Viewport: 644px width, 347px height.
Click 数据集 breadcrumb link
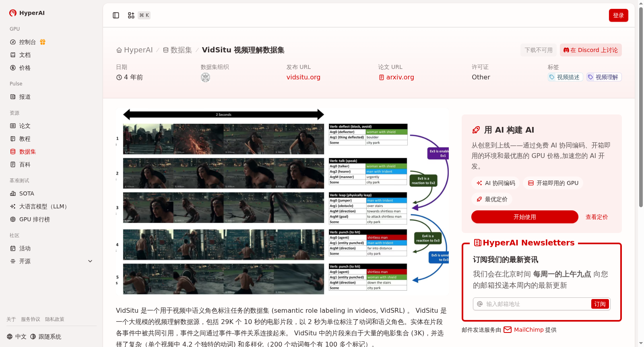(178, 50)
